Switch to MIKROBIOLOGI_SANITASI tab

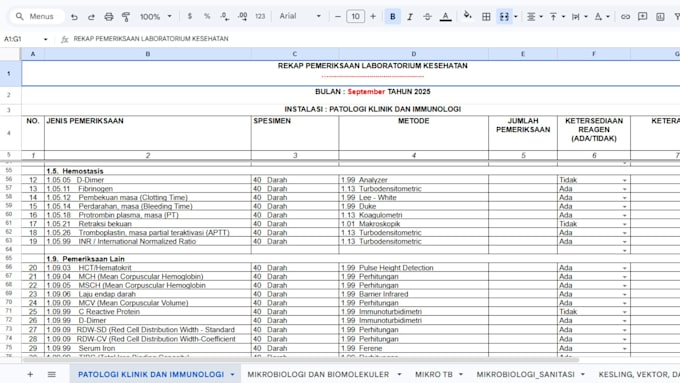point(526,374)
